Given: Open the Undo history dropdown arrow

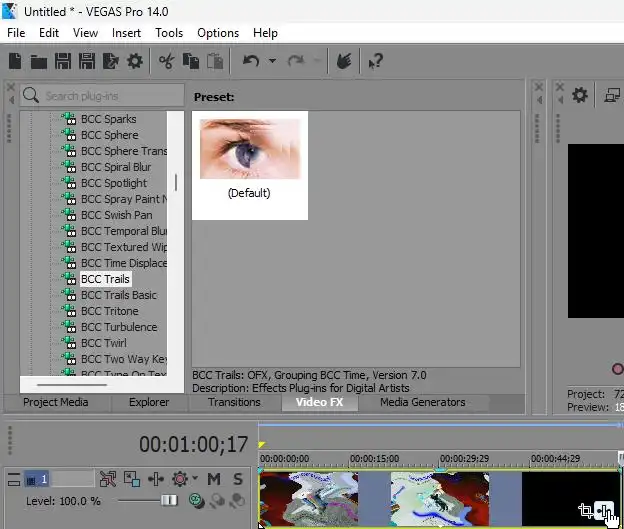Looking at the screenshot, I should pos(272,61).
